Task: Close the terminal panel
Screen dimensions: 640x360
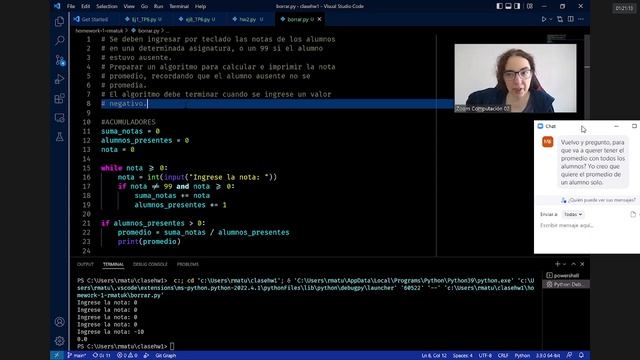Action: click(582, 264)
